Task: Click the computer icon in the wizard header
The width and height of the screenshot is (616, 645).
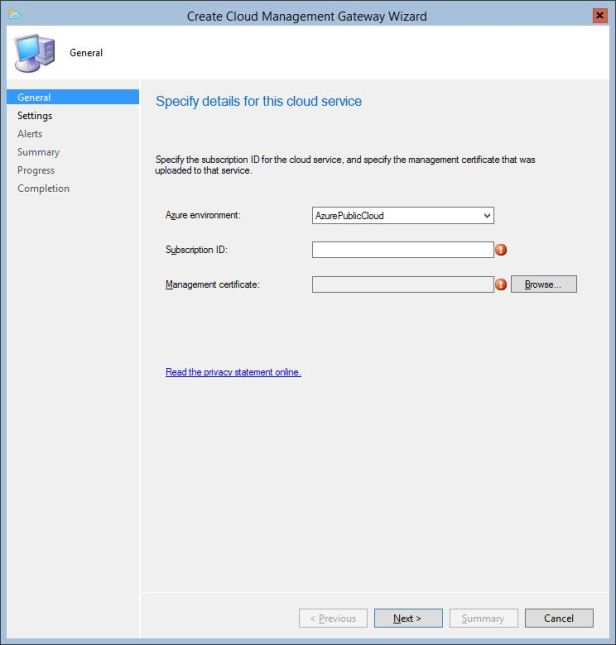Action: click(x=35, y=53)
